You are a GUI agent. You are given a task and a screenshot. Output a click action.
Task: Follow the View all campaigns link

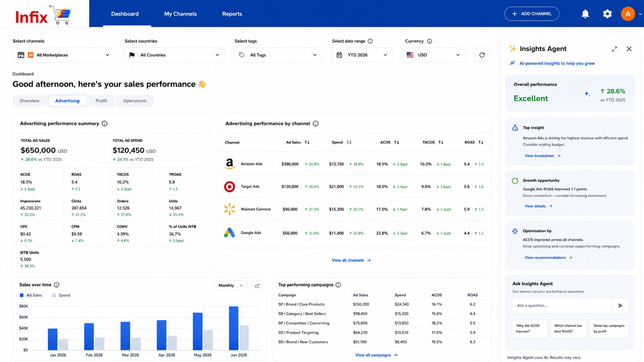[x=376, y=355]
